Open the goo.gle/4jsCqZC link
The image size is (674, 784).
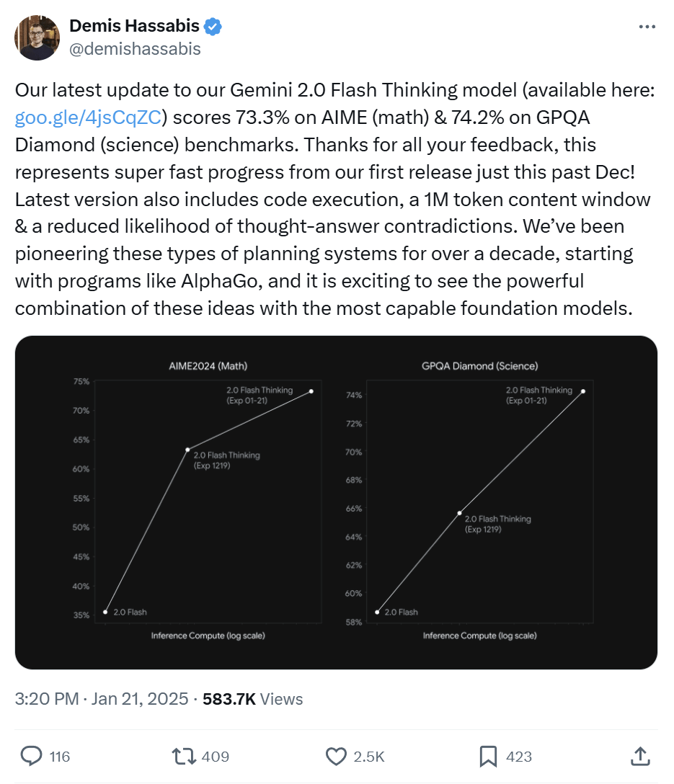[x=88, y=117]
